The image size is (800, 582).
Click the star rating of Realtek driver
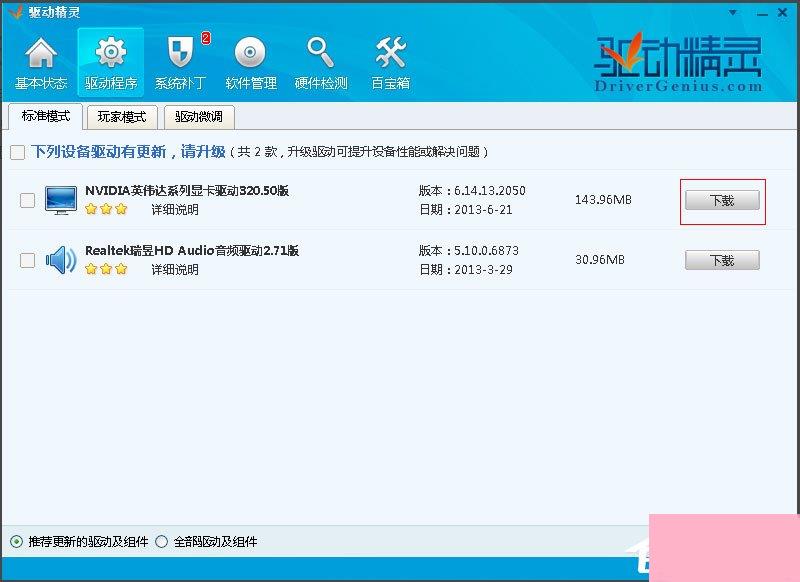pos(106,269)
